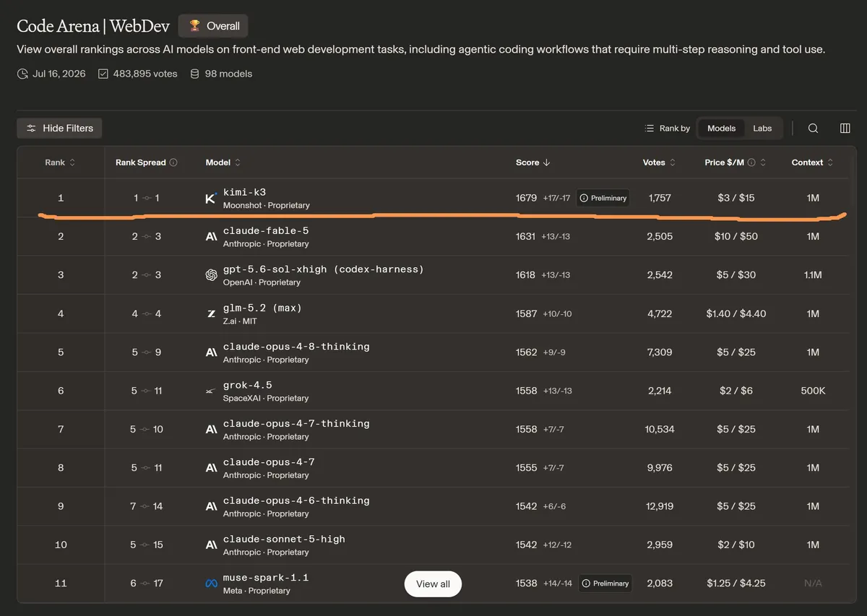Sort by the Votes column header
Viewport: 867px width, 616px height.
click(x=660, y=162)
